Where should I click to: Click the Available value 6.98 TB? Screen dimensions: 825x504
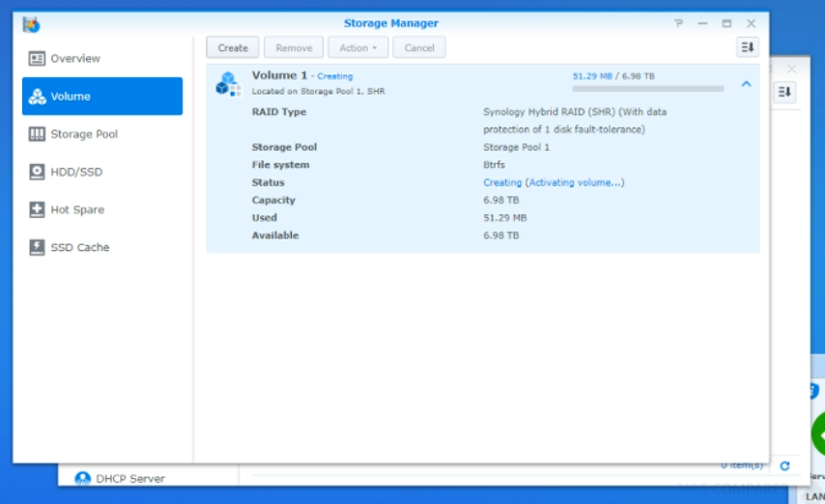click(500, 236)
